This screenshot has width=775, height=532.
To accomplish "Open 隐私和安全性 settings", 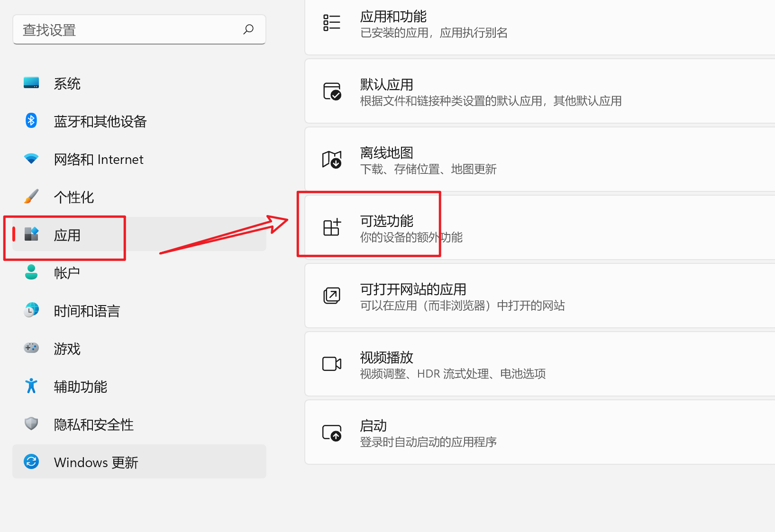I will point(139,424).
